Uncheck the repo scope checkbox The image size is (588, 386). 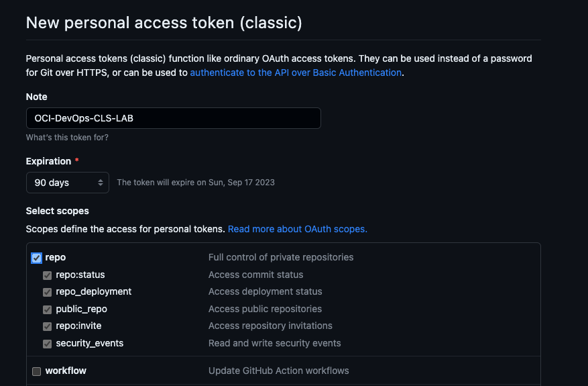(36, 258)
